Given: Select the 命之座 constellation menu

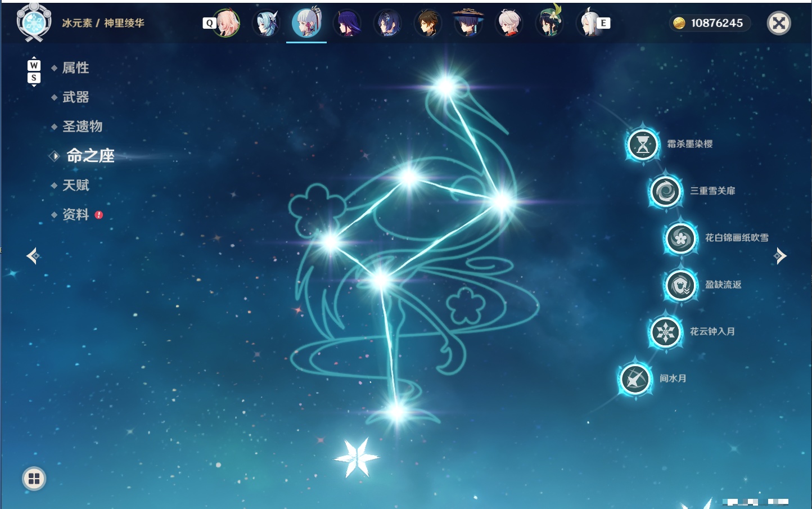Looking at the screenshot, I should 91,156.
